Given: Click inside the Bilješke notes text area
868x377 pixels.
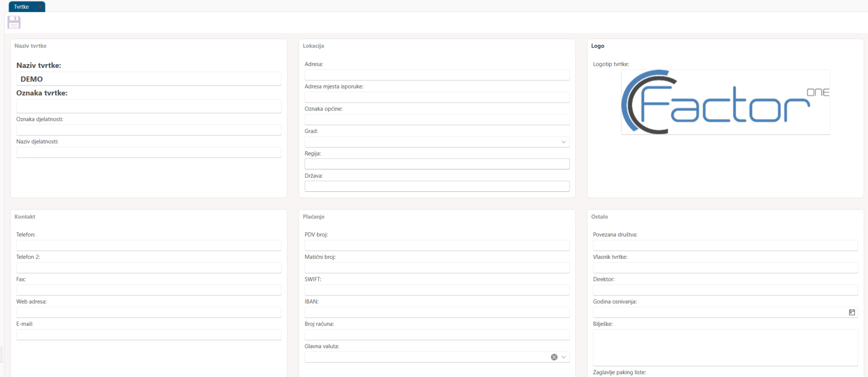Looking at the screenshot, I should (725, 348).
